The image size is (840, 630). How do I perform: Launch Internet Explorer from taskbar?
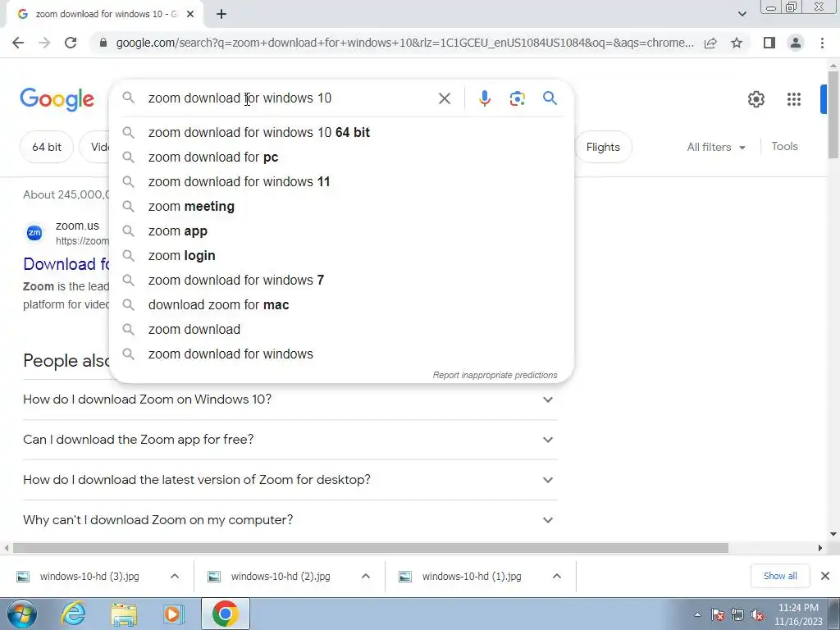pyautogui.click(x=73, y=614)
